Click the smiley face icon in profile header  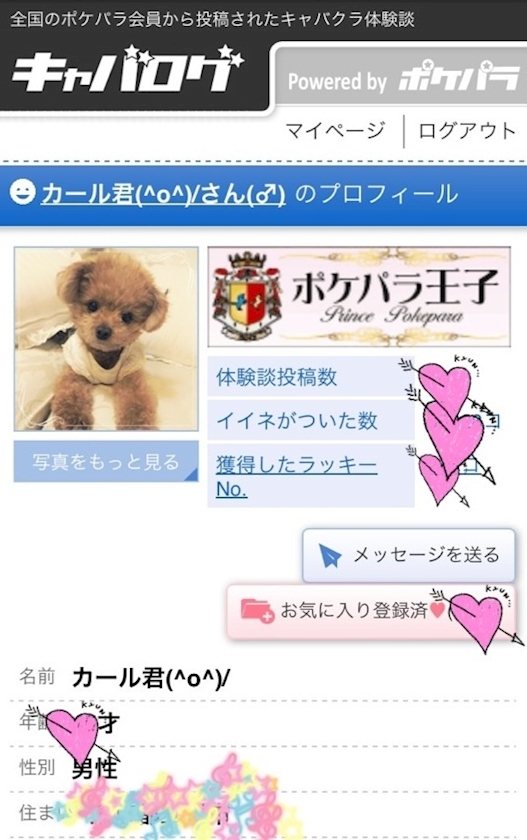[x=23, y=193]
